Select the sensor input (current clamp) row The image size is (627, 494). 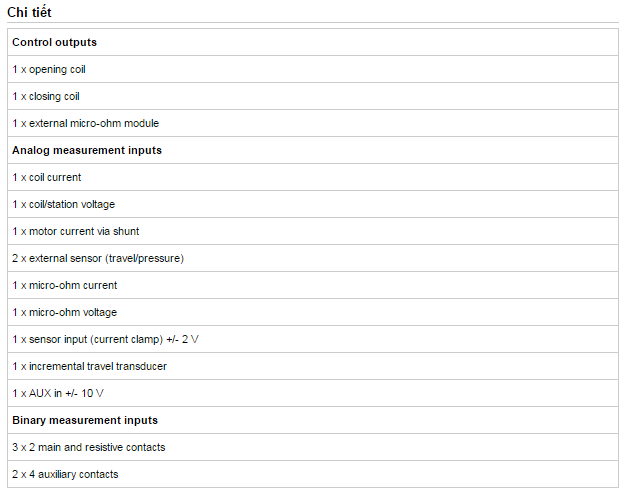(313, 339)
